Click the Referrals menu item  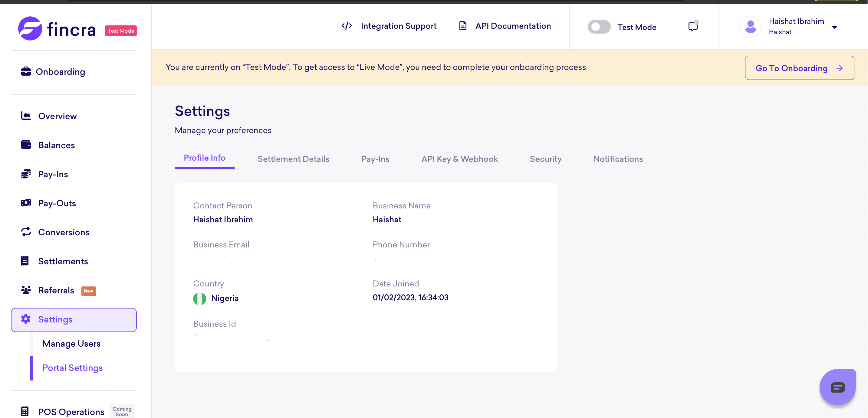(x=56, y=290)
